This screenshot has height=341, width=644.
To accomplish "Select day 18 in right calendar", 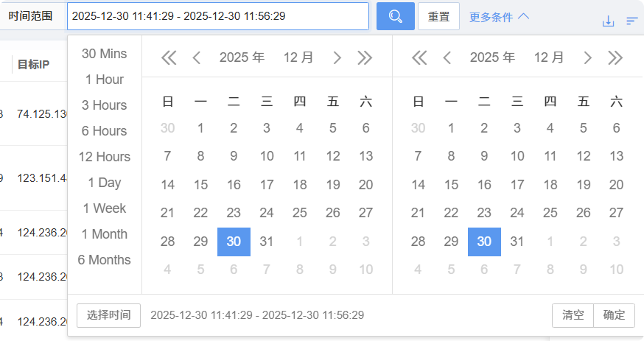I will tap(550, 185).
